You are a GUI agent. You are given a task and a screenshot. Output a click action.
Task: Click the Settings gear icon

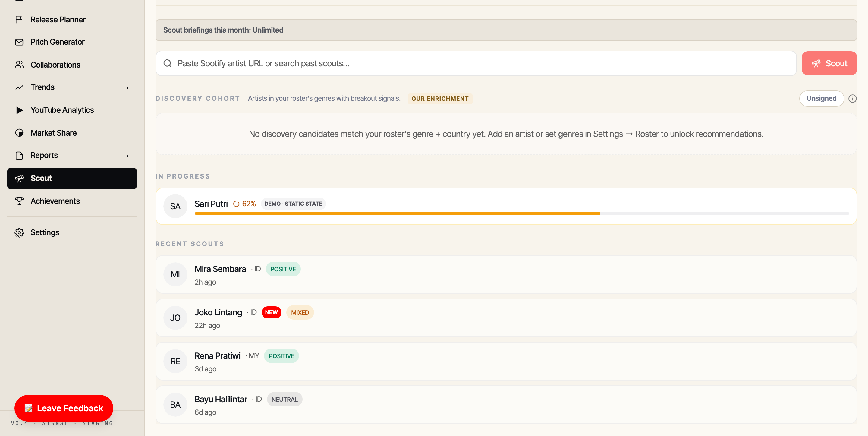19,233
